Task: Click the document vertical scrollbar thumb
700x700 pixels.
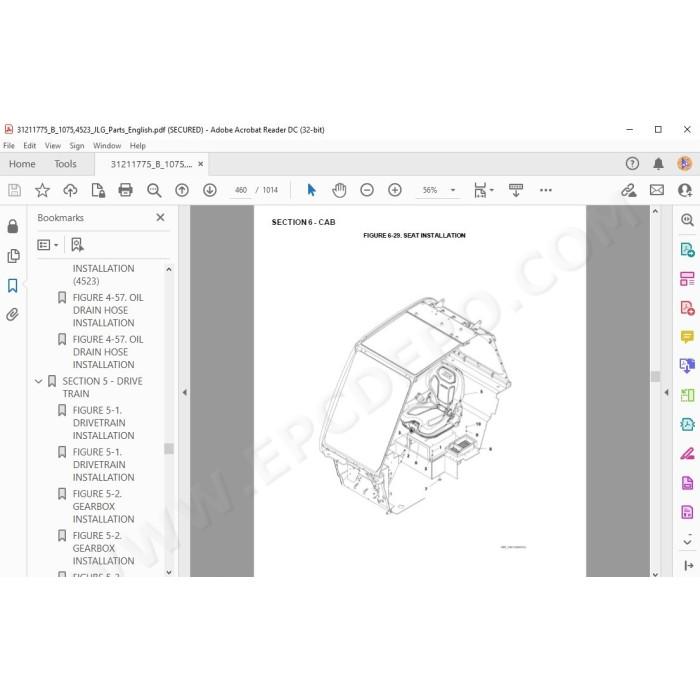Action: (655, 376)
